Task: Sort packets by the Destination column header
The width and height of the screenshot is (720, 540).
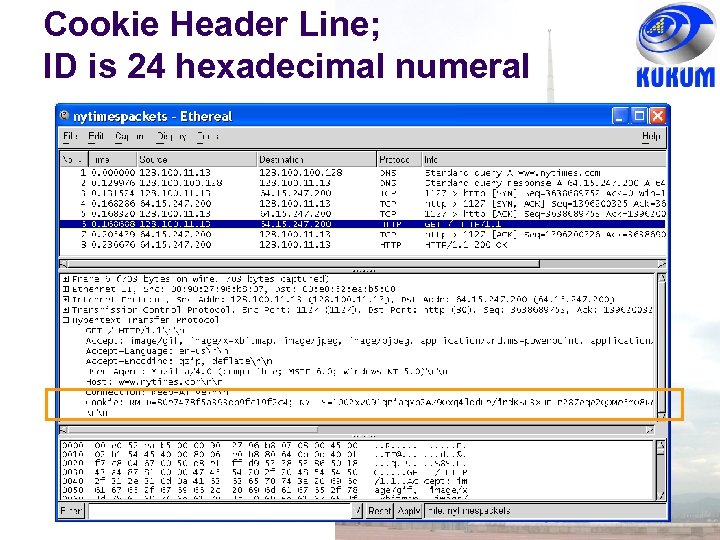Action: tap(316, 159)
